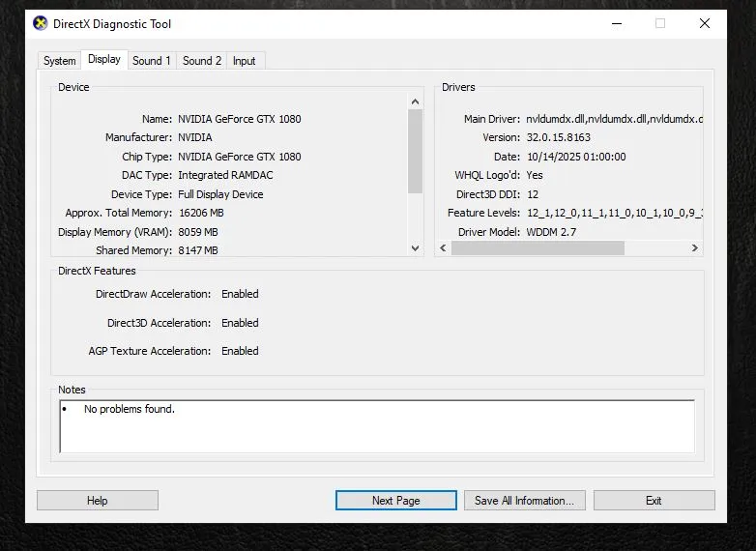
Task: Click driver Version value 32.0.15.8163
Action: 559,137
